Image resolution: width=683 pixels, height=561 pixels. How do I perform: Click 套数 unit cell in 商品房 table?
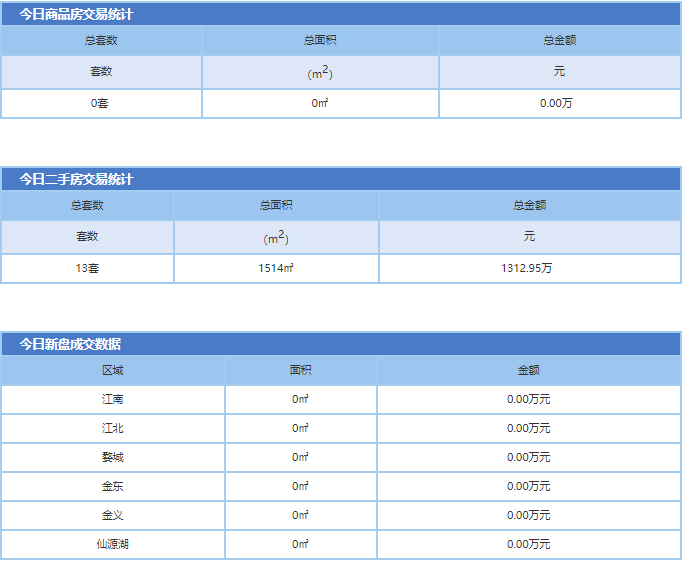(x=101, y=71)
